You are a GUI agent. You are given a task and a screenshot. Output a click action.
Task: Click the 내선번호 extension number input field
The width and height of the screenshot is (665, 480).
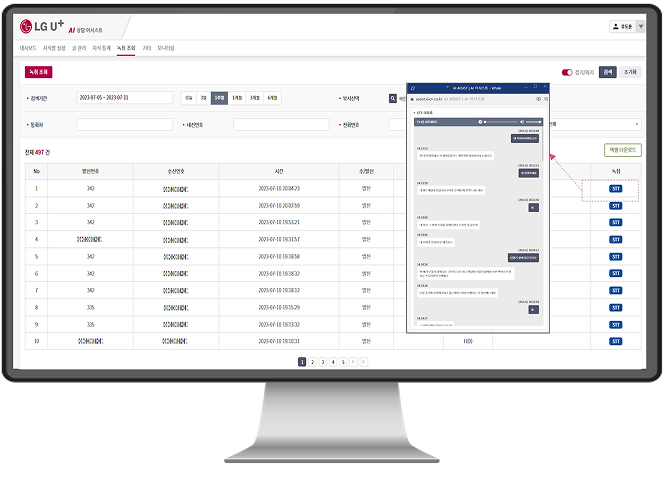281,124
